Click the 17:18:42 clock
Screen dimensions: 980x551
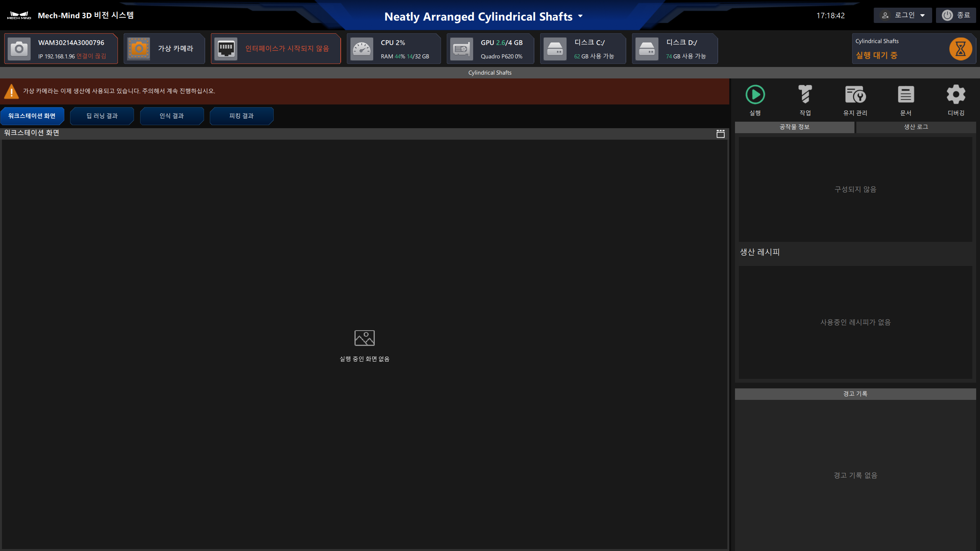click(830, 16)
